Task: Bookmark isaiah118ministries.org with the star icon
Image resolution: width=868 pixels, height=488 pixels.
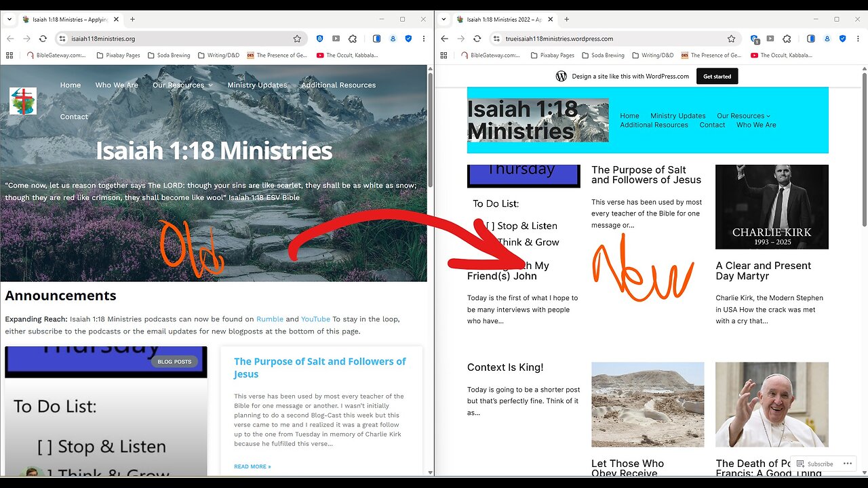Action: pyautogui.click(x=297, y=39)
